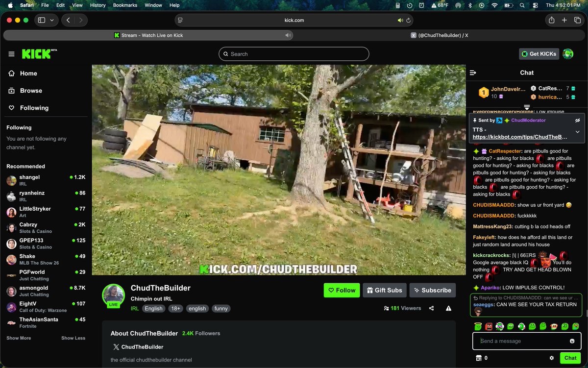Go to Home in sidebar

tap(28, 74)
